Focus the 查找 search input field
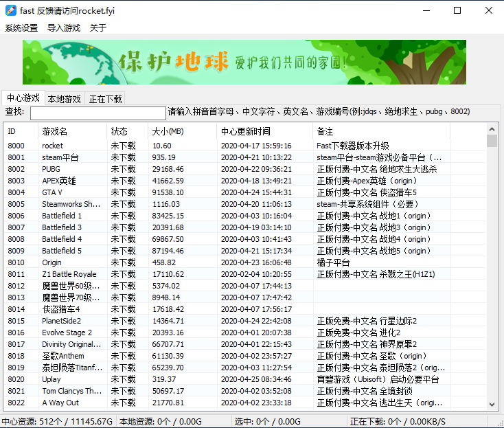Image resolution: width=504 pixels, height=428 pixels. point(98,113)
